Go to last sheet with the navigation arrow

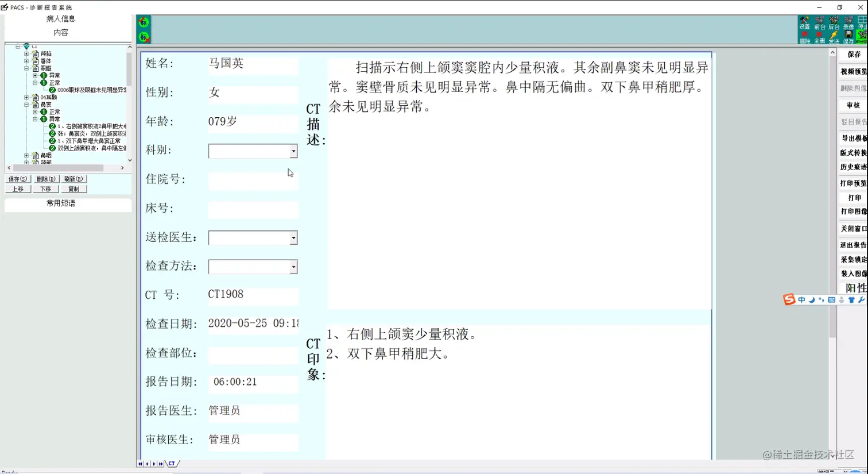[161, 464]
